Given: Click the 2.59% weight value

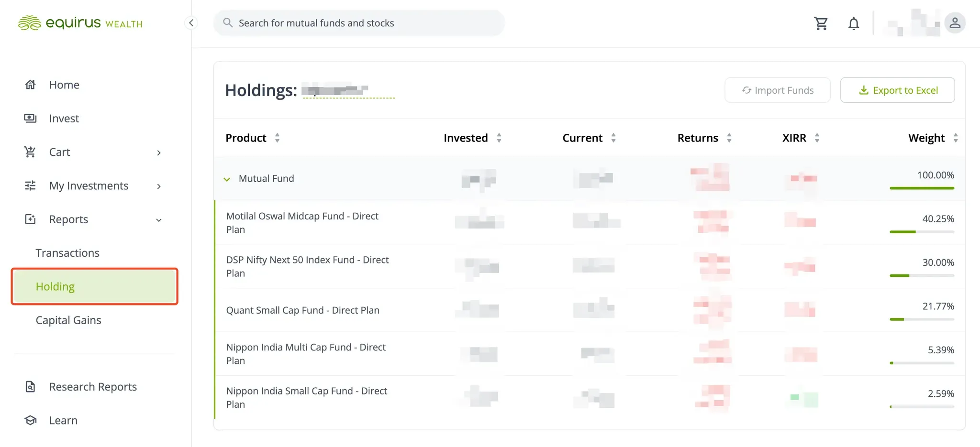Looking at the screenshot, I should pyautogui.click(x=941, y=393).
